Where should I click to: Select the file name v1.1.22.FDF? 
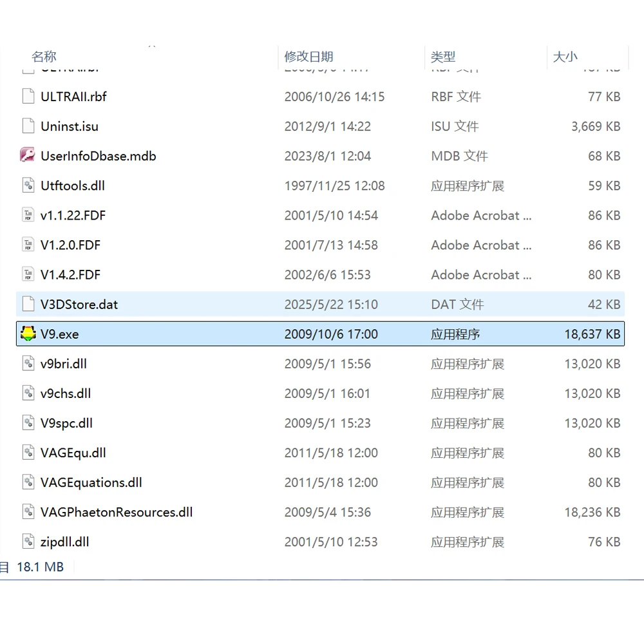tap(73, 215)
